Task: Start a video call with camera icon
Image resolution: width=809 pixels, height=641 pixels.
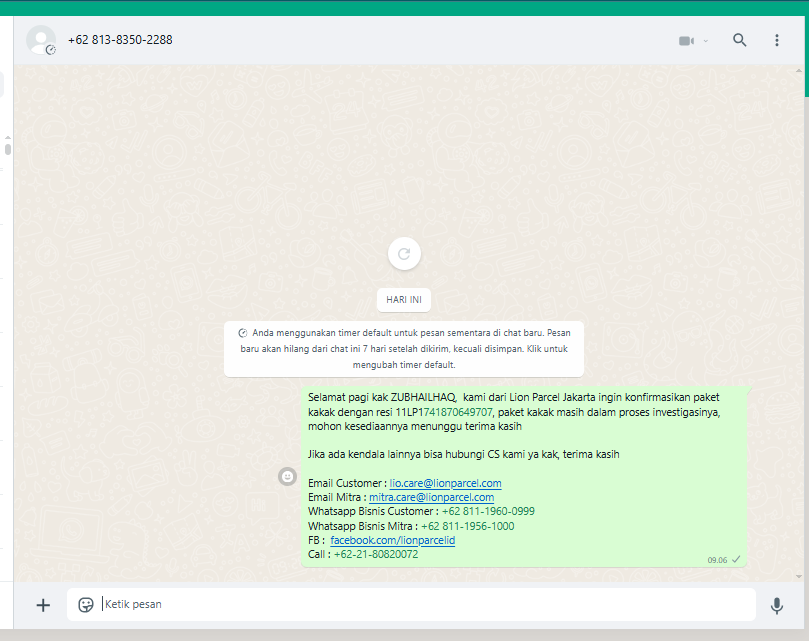Action: (x=686, y=40)
